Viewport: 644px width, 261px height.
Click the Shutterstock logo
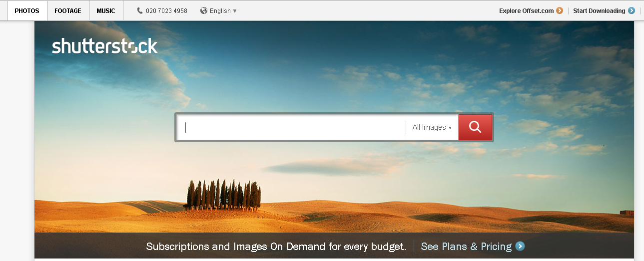105,46
